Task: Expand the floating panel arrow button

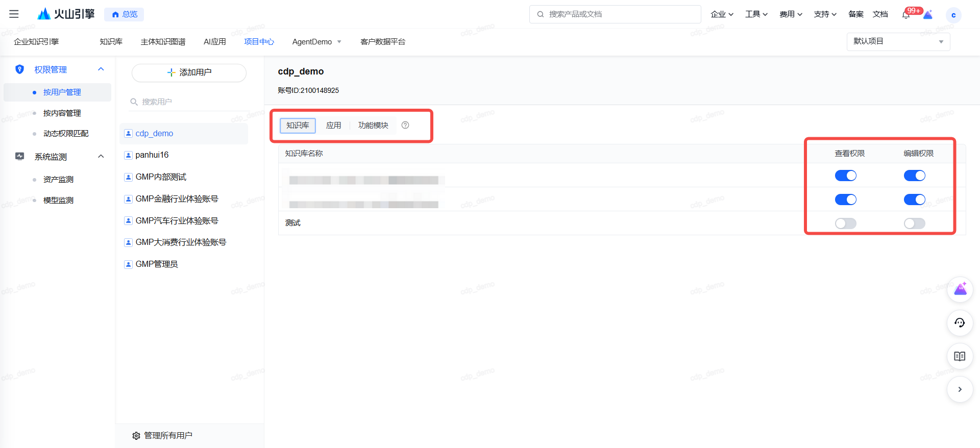Action: [x=960, y=389]
